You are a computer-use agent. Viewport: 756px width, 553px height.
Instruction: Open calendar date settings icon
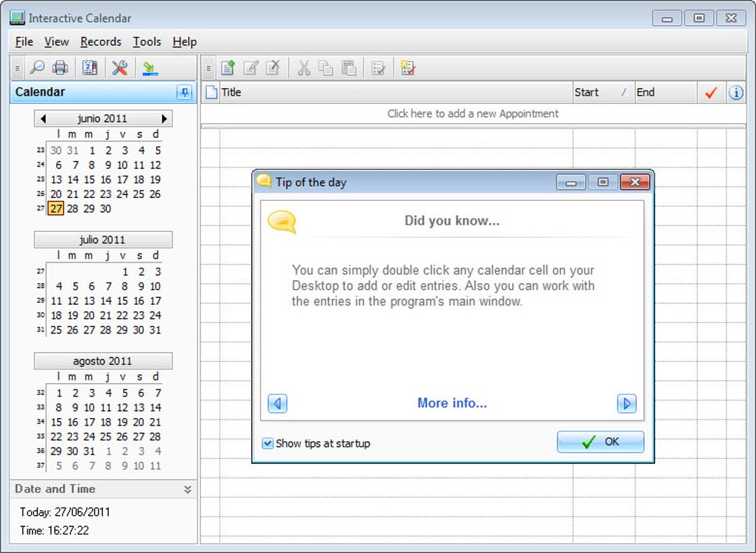90,67
